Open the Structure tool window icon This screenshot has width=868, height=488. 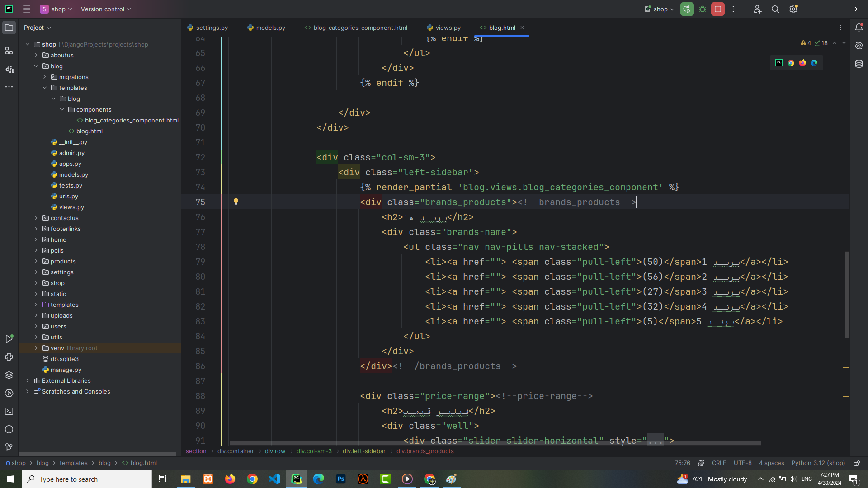[9, 51]
